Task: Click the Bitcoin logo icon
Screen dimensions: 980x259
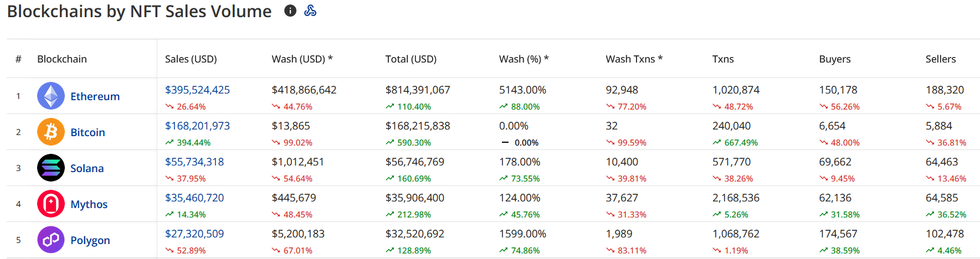Action: pyautogui.click(x=51, y=132)
